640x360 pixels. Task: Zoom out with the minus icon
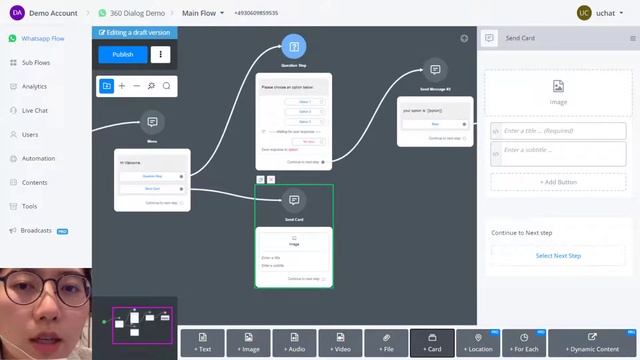[137, 86]
